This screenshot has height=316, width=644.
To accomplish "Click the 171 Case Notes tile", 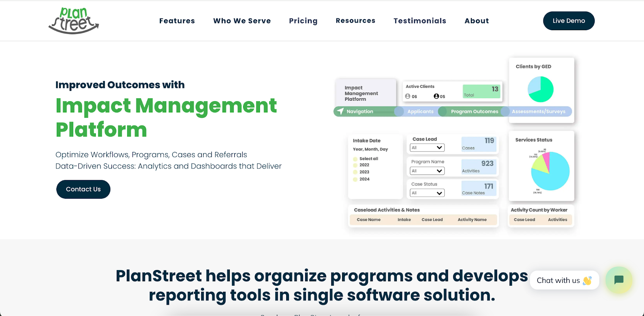I will (x=479, y=189).
